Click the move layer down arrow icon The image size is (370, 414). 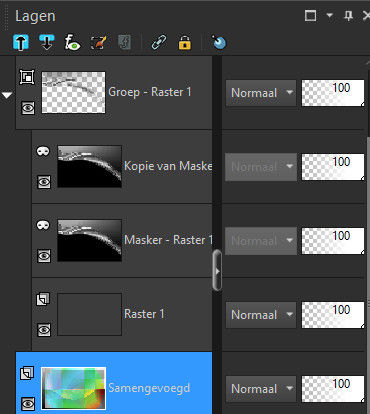click(47, 43)
